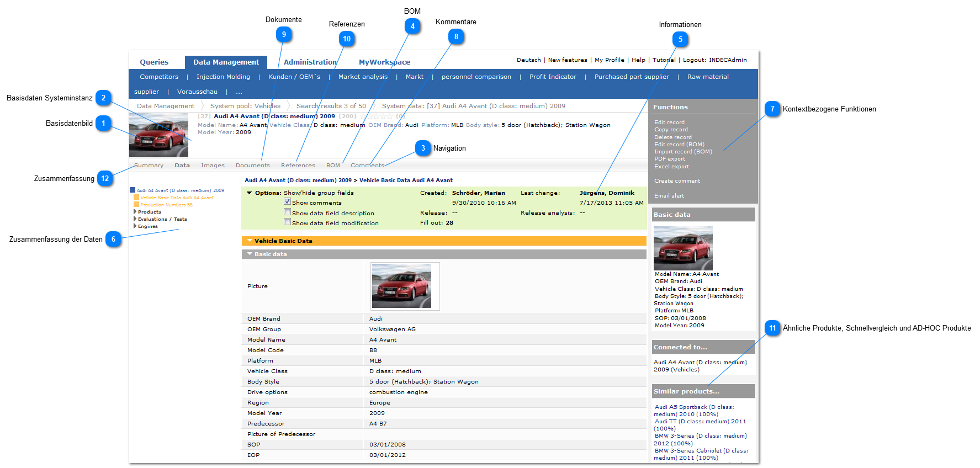Switch to the MyWorkspace main tab
This screenshot has height=468, width=980.
(384, 62)
